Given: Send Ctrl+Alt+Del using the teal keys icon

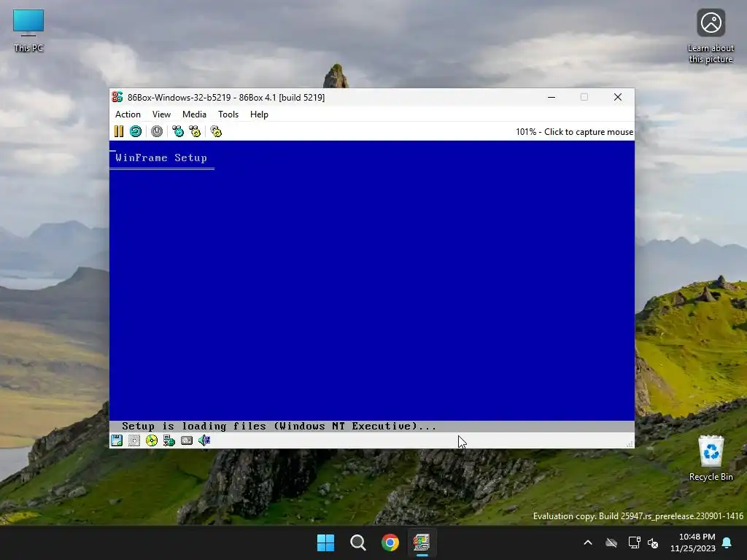Looking at the screenshot, I should tap(178, 131).
